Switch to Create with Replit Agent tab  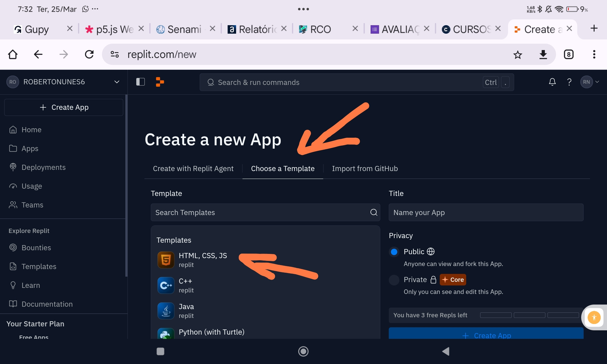[193, 169]
